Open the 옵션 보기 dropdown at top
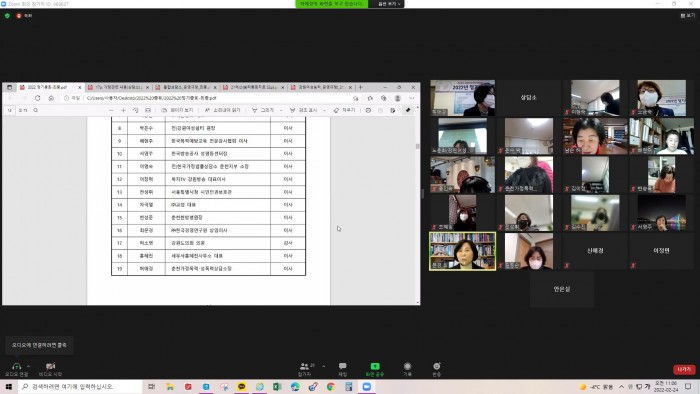Image resolution: width=700 pixels, height=394 pixels. point(387,4)
